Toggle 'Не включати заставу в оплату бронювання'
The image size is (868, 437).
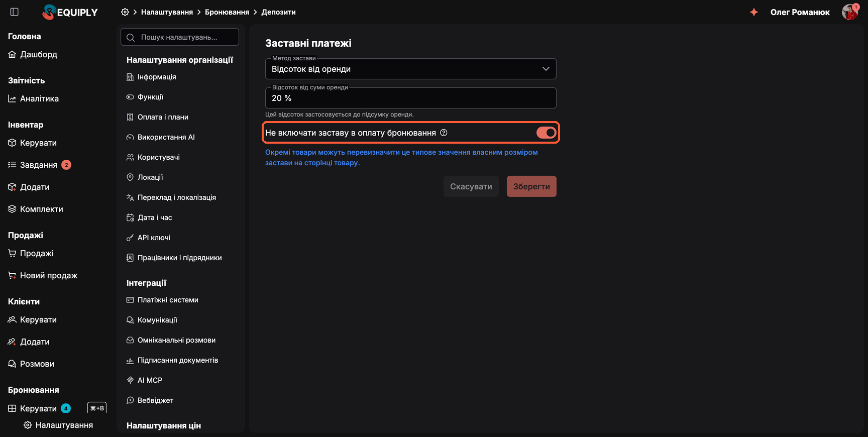pyautogui.click(x=546, y=133)
